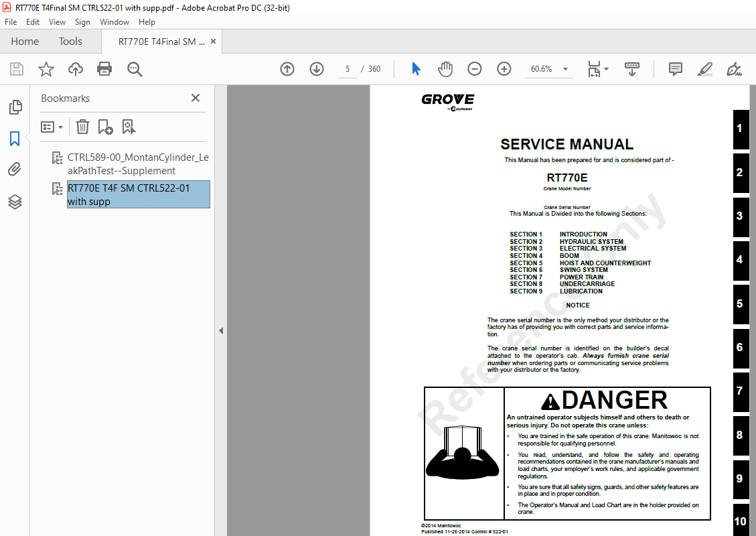The image size is (756, 536).
Task: Select RT770E T4F SM CTRL522-01 bookmark
Action: tap(139, 194)
